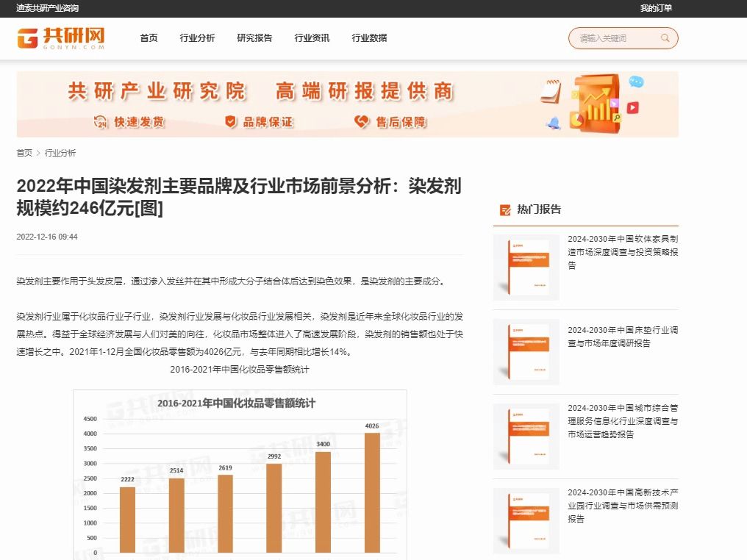Image resolution: width=747 pixels, height=560 pixels.
Task: Open report 中国高新技术产业园行业调查
Action: 623,505
